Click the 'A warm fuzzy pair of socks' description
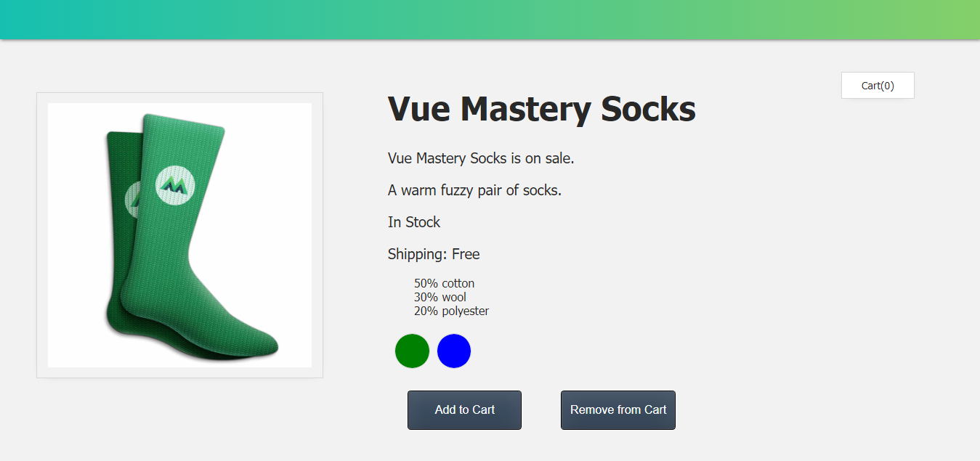 [474, 190]
